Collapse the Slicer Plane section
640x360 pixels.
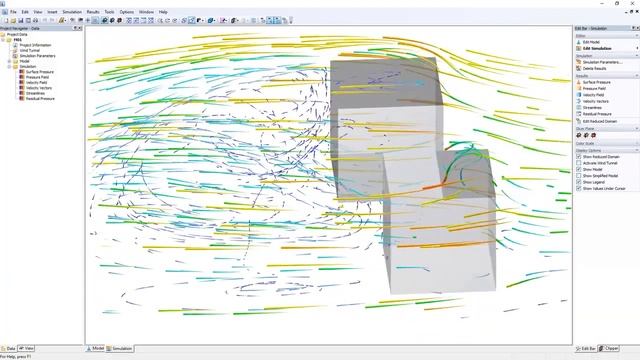click(637, 129)
